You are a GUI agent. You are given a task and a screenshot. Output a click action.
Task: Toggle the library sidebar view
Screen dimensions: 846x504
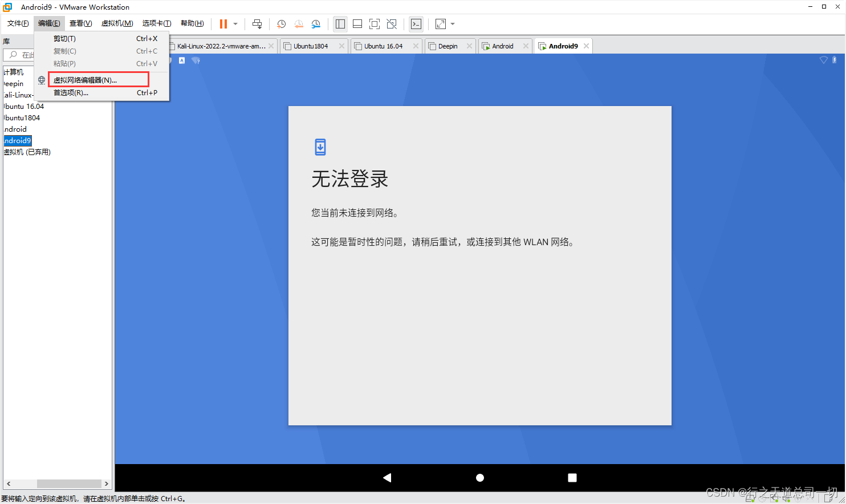[340, 24]
